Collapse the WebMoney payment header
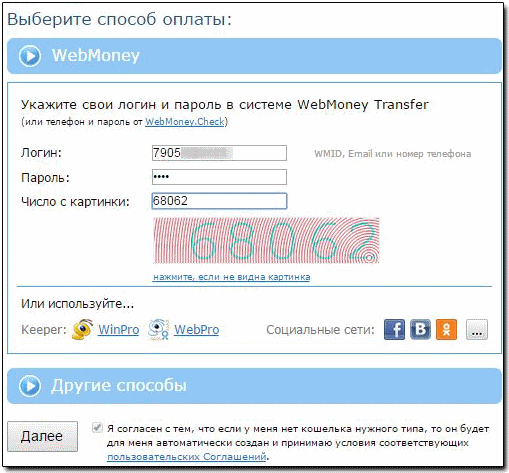 [254, 56]
